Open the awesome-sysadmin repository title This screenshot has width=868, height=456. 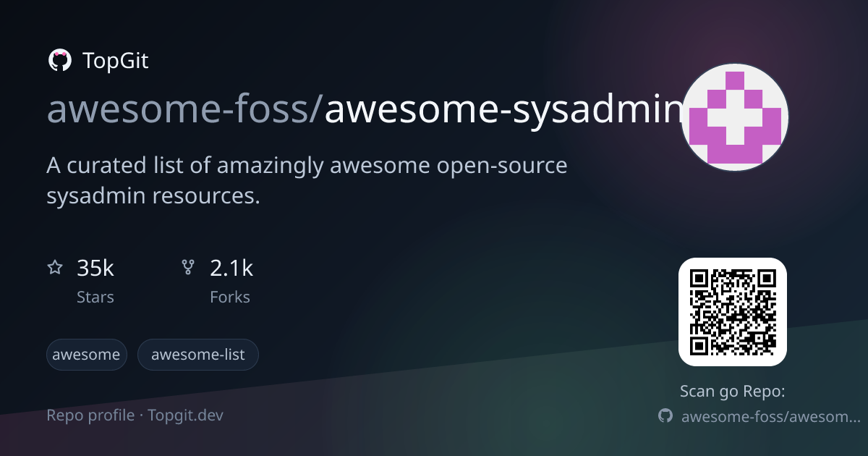click(503, 109)
